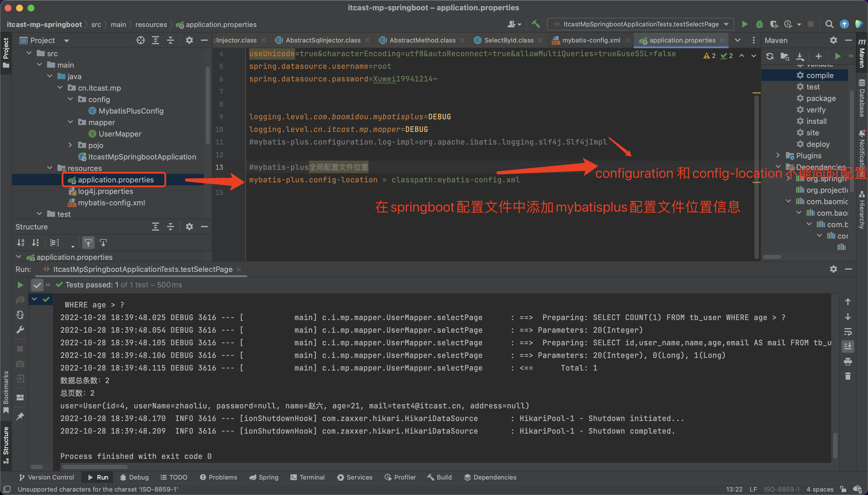
Task: Click the Clear All trash icon in console
Action: point(848,376)
